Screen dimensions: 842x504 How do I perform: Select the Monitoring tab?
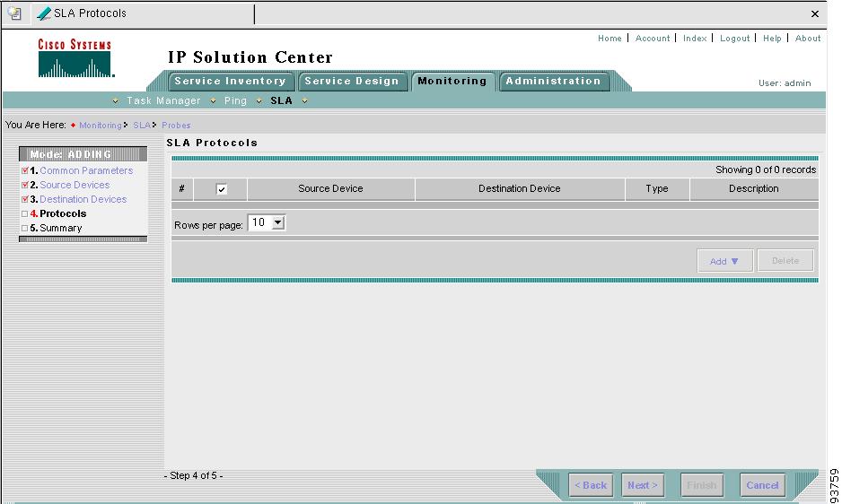pyautogui.click(x=452, y=81)
